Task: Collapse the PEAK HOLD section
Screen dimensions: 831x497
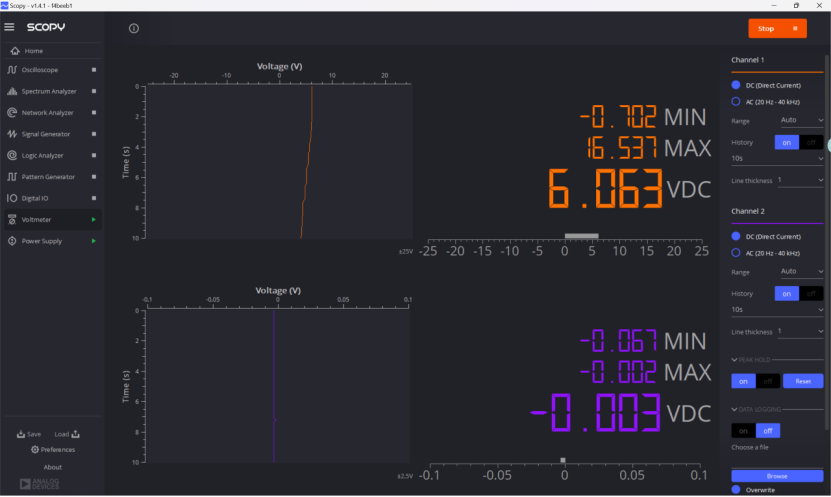Action: 734,360
